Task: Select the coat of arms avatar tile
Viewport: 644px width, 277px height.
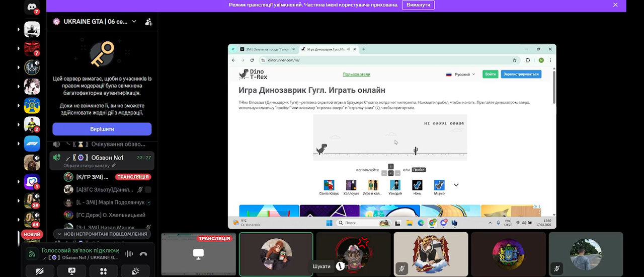Action: [x=509, y=254]
